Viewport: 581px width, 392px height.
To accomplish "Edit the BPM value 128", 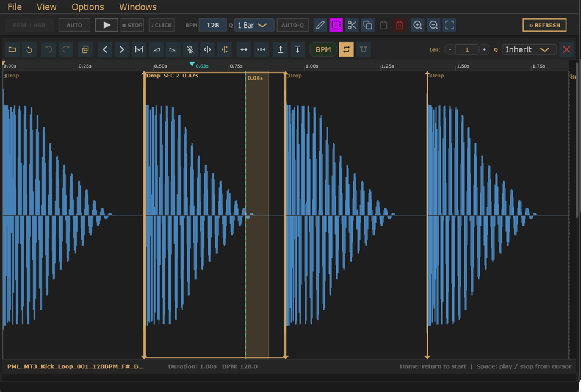I will [x=212, y=25].
